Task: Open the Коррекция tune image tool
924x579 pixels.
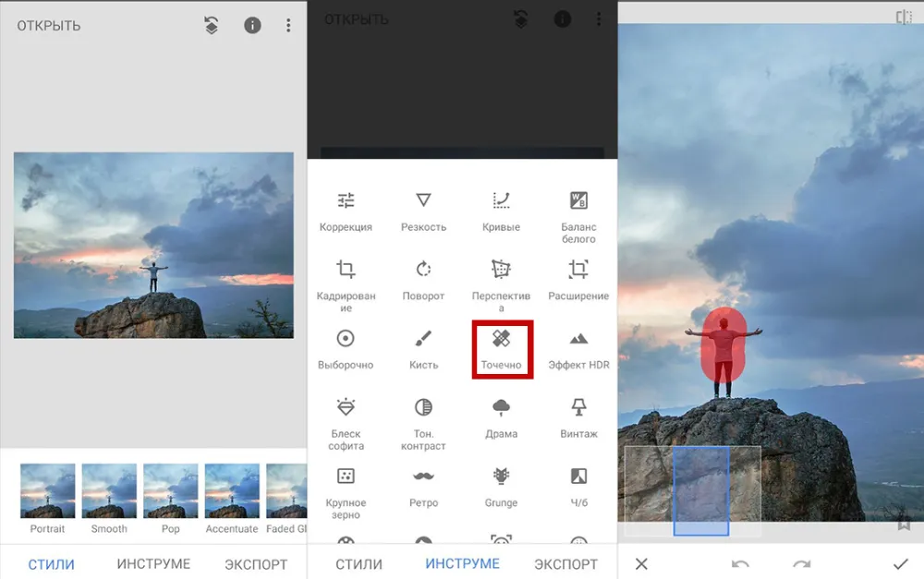Action: (x=346, y=211)
